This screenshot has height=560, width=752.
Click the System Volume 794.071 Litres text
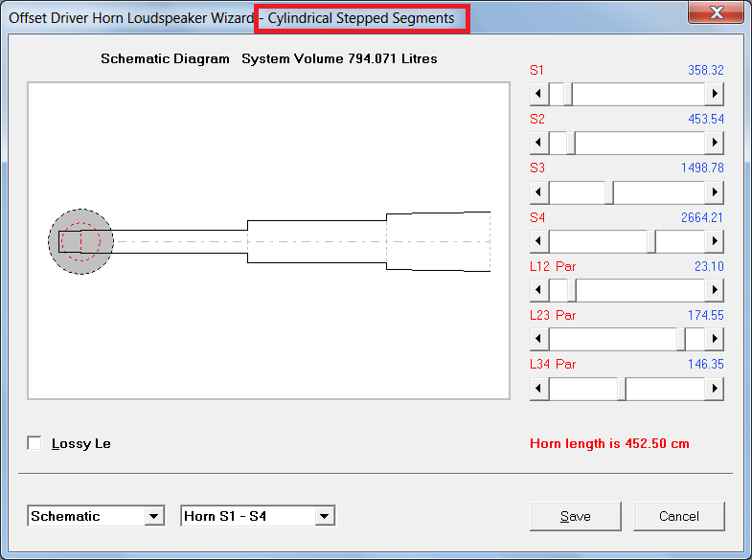339,59
